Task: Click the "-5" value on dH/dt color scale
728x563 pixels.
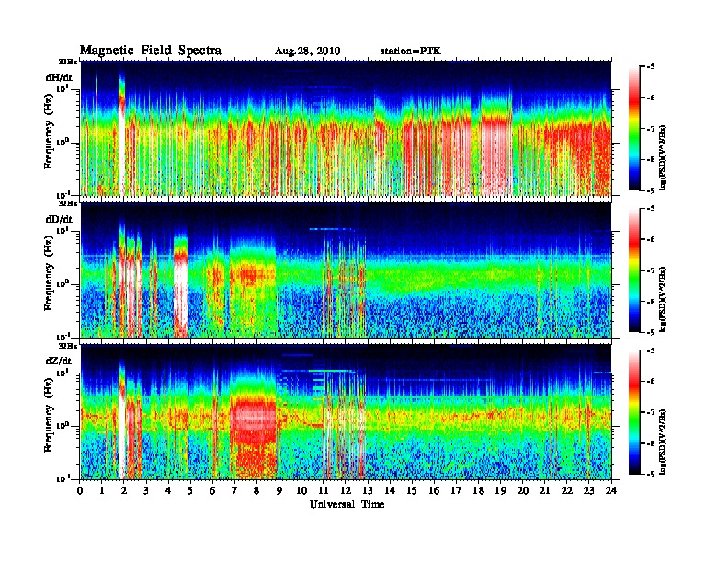Action: (x=650, y=67)
